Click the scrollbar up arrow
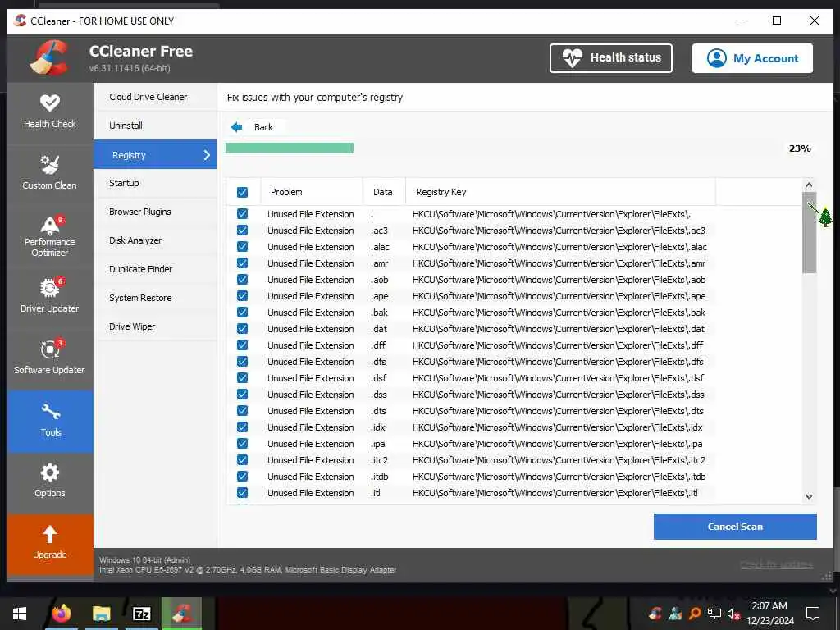 click(809, 185)
